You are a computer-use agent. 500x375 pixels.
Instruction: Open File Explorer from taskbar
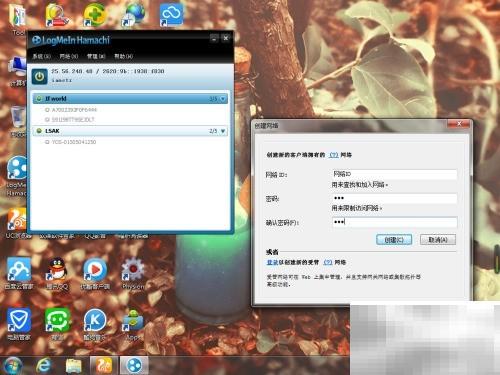74,366
